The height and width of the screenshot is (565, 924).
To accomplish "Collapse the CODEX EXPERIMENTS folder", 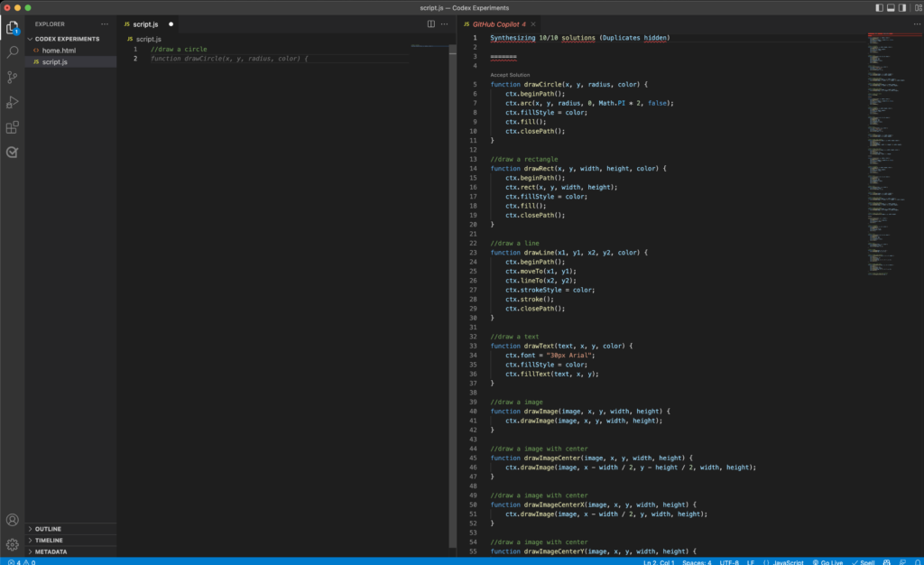I will coord(67,39).
